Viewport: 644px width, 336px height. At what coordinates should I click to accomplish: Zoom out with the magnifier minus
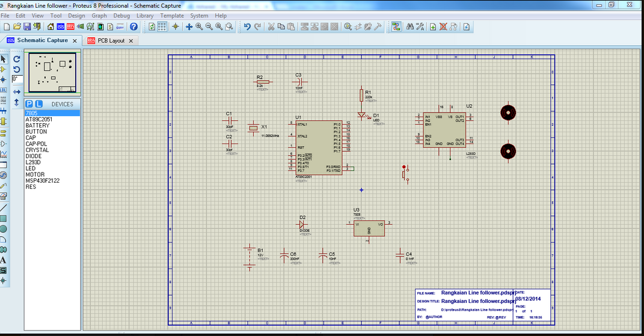[x=209, y=26]
